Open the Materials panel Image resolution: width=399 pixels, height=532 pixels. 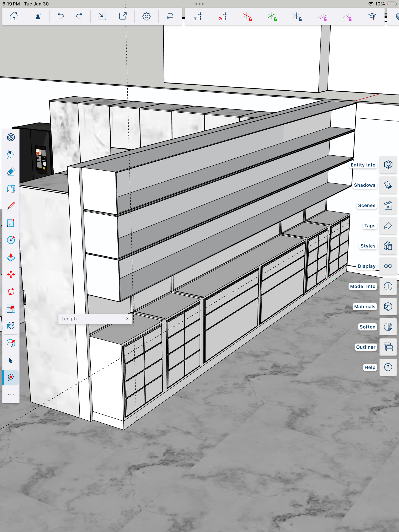coord(388,307)
